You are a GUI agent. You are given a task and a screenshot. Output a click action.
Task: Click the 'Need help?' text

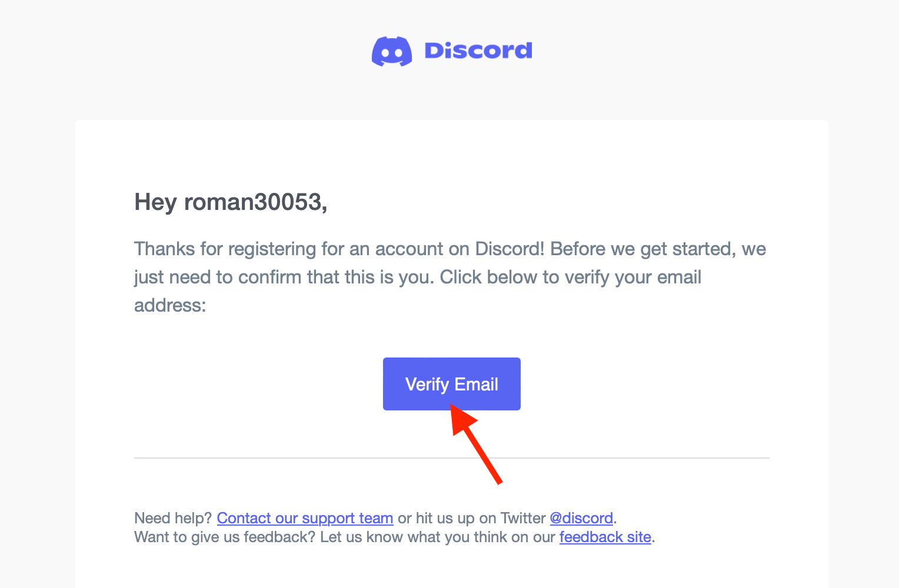[x=173, y=518]
